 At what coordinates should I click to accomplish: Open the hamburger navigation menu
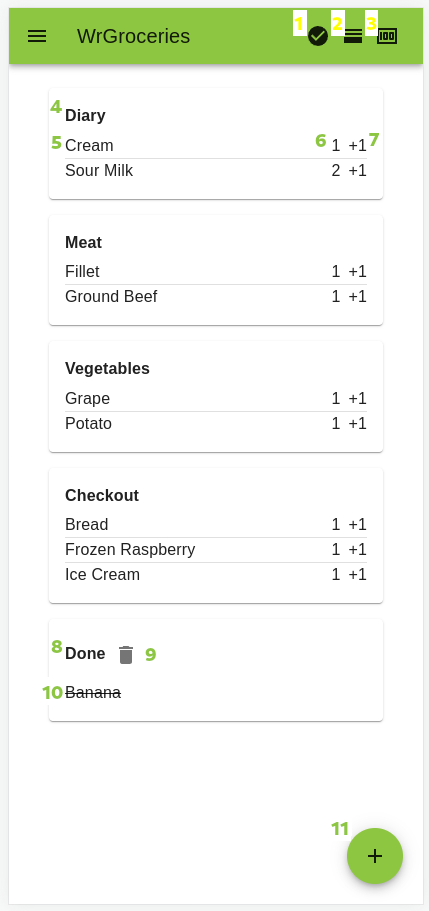37,36
